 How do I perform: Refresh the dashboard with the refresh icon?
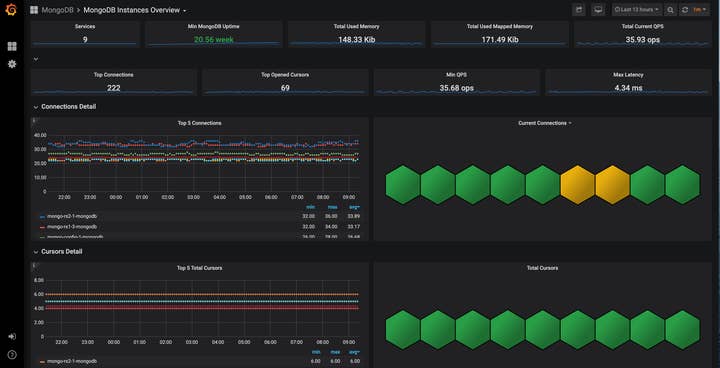pos(685,10)
